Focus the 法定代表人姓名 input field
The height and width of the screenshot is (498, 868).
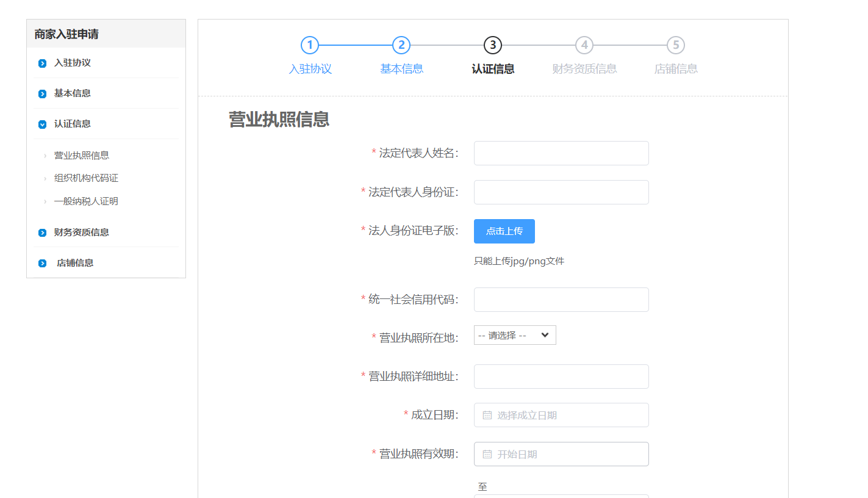point(561,153)
